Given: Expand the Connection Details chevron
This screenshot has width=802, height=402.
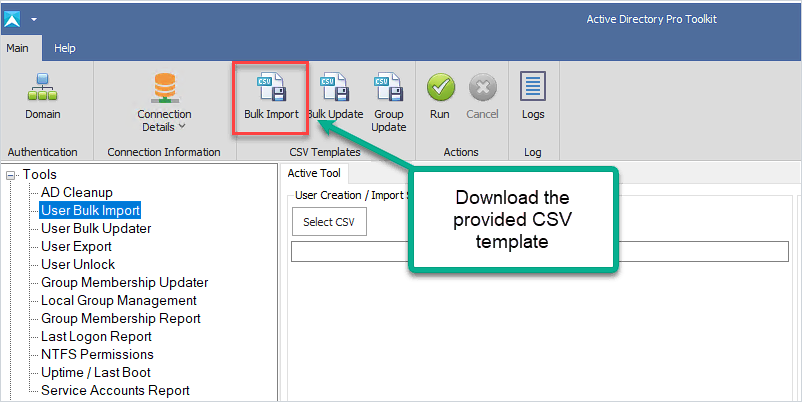Looking at the screenshot, I should [182, 126].
